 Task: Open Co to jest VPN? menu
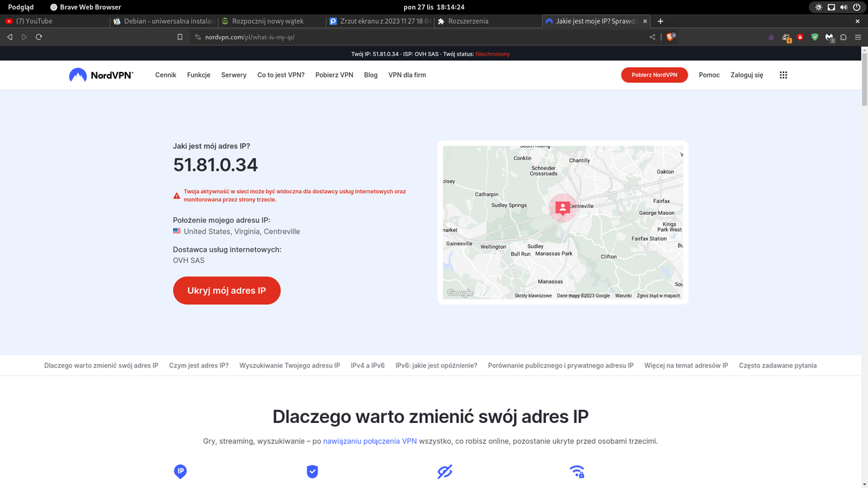(281, 75)
